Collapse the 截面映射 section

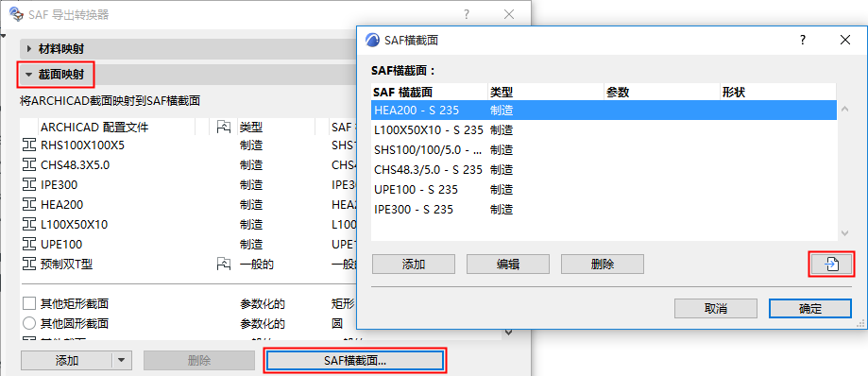[x=29, y=74]
